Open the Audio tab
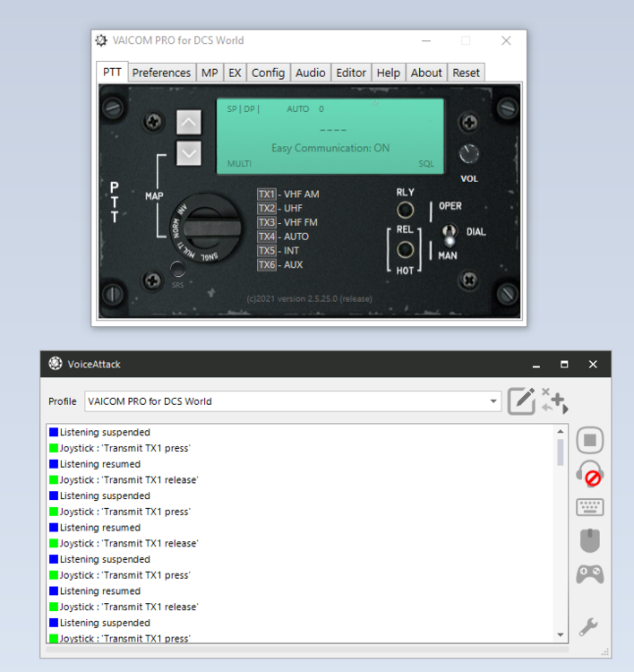The width and height of the screenshot is (634, 672). click(x=311, y=73)
